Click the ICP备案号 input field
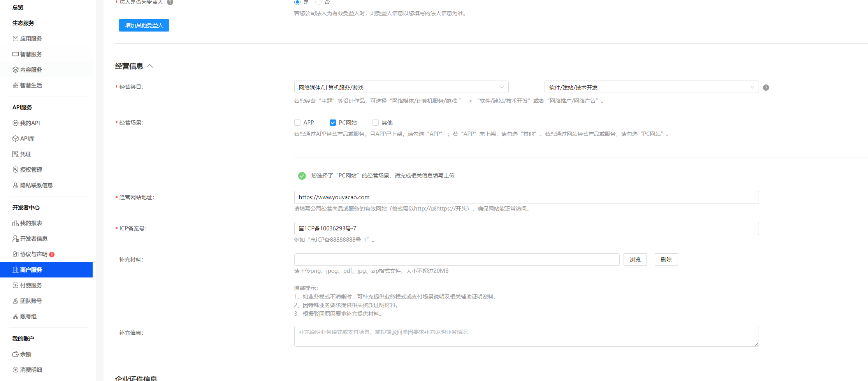868x381 pixels. click(x=527, y=228)
